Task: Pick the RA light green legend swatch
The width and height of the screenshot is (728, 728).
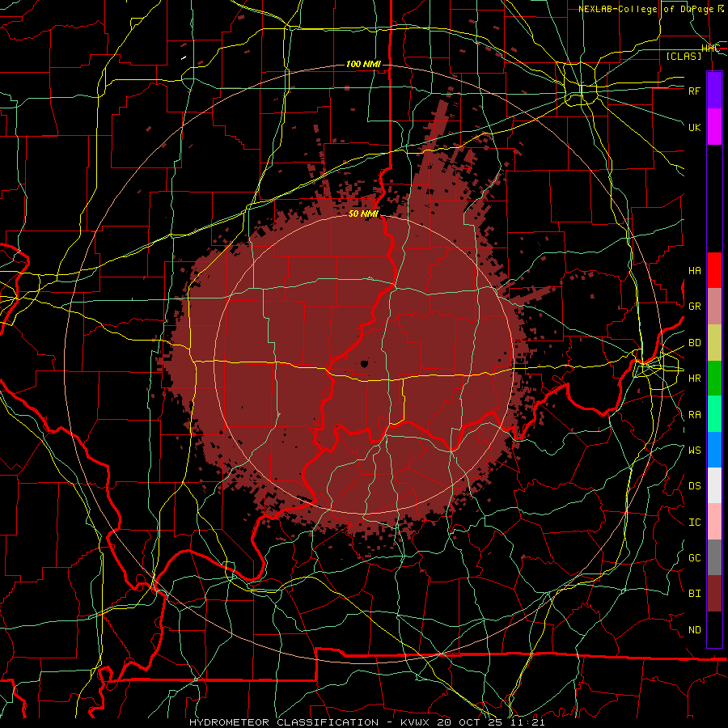Action: point(714,414)
